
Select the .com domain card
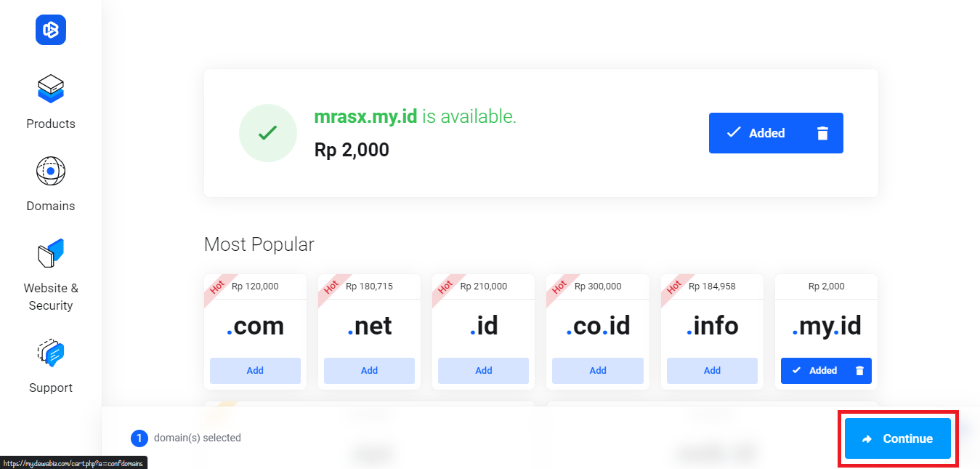point(255,332)
